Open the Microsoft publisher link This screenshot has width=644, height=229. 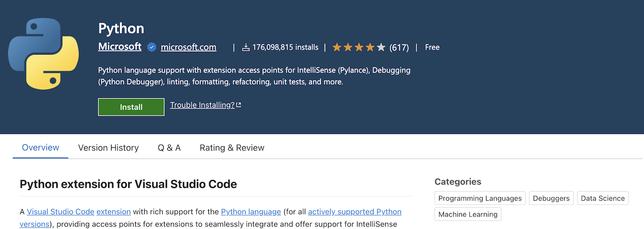[x=120, y=46]
